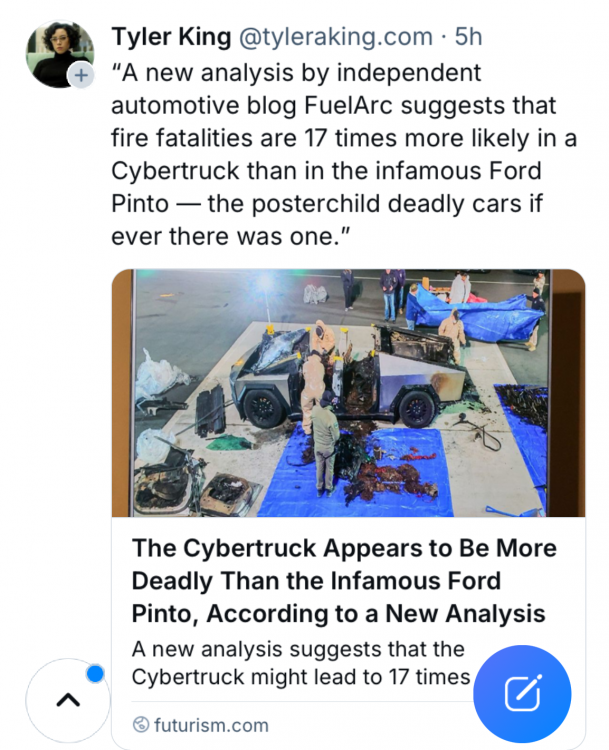This screenshot has height=750, width=609.
Task: Open the @tyleraking.com handle link
Action: tap(335, 37)
